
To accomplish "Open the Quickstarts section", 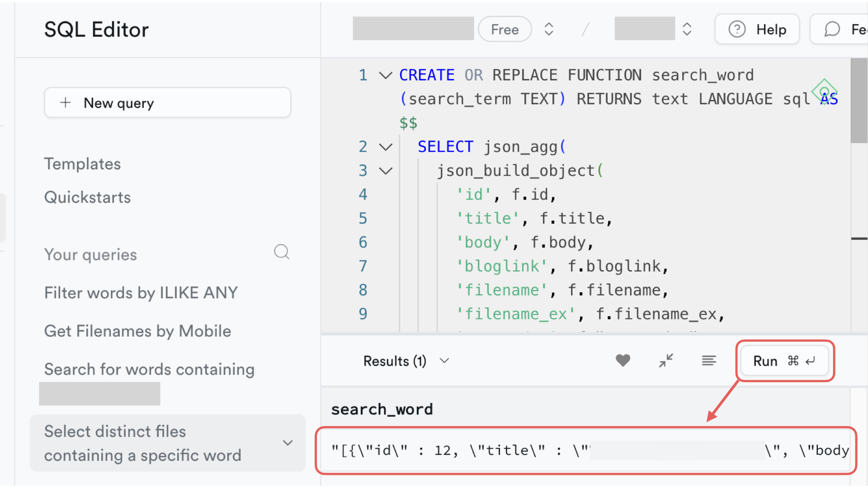I will pos(87,197).
